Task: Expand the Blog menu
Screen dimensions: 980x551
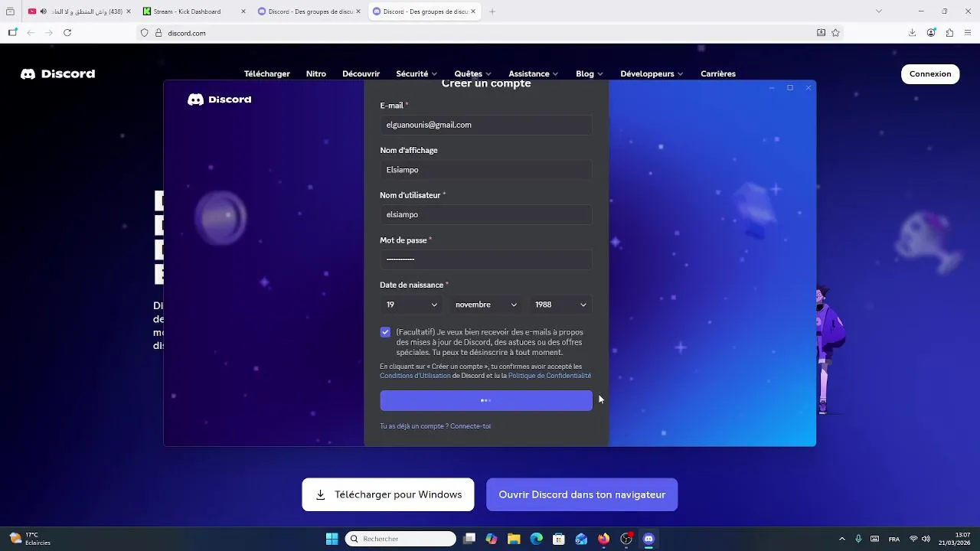Action: click(589, 74)
